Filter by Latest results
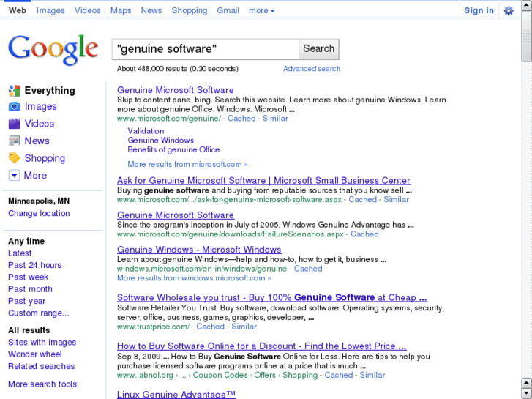The width and height of the screenshot is (532, 399). tap(20, 253)
